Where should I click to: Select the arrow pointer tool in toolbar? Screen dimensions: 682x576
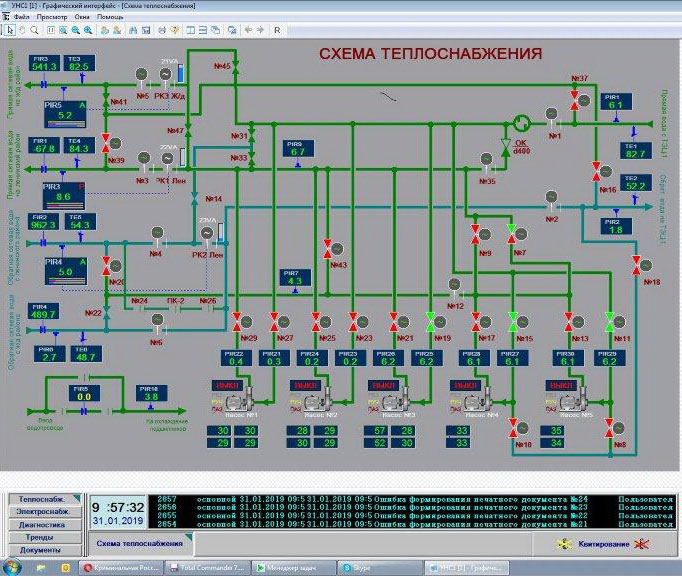coord(8,30)
